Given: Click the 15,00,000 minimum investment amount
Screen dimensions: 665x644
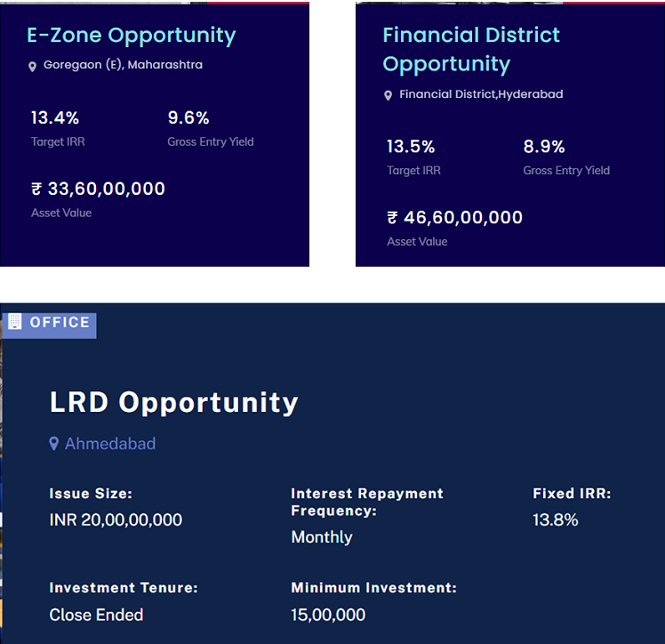Looking at the screenshot, I should point(328,615).
